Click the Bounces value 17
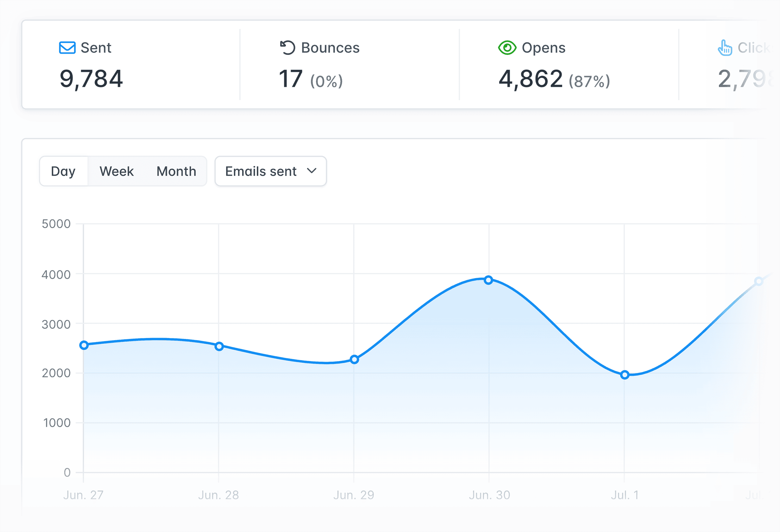 tap(290, 79)
